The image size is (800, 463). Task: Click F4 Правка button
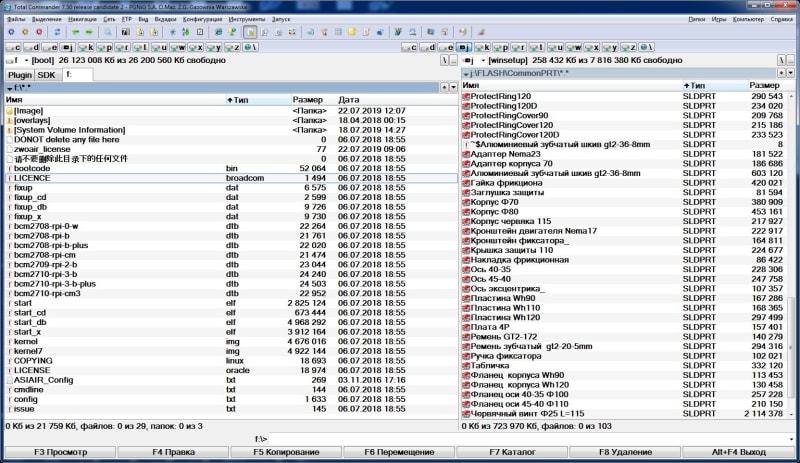pyautogui.click(x=173, y=452)
